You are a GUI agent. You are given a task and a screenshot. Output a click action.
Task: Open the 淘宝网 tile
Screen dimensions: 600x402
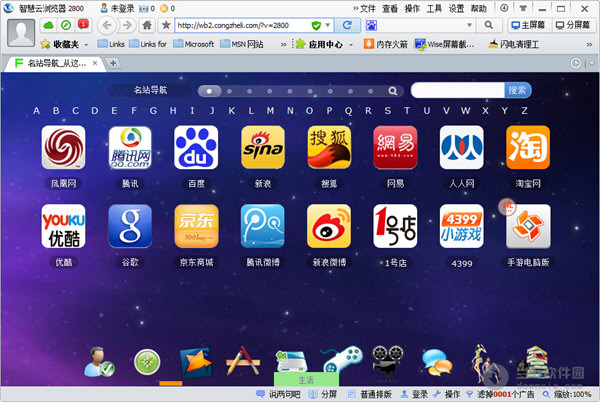pyautogui.click(x=528, y=147)
